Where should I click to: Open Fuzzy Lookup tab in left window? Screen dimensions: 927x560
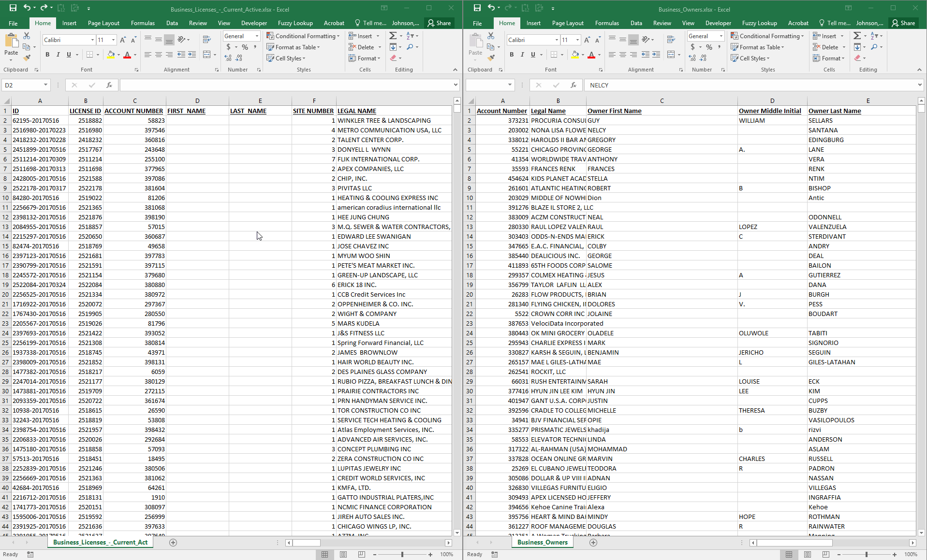point(295,23)
